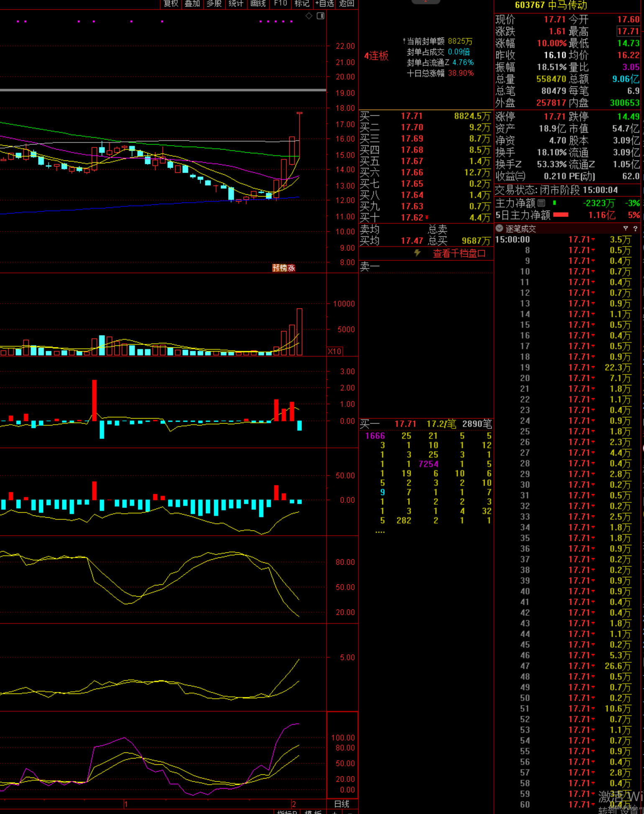
Task: Click the timeline marker labeled 1
Action: point(125,804)
